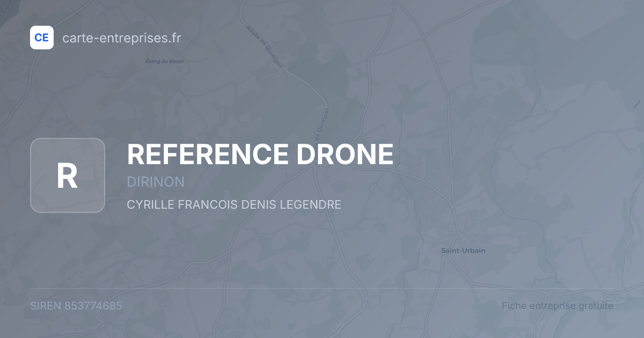The width and height of the screenshot is (644, 338).
Task: Select the REFERENCE DRONE company title
Action: pyautogui.click(x=260, y=155)
